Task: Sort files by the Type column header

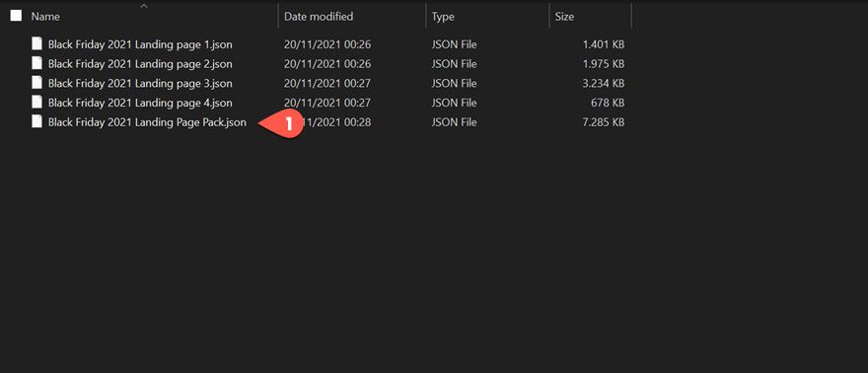Action: tap(443, 17)
